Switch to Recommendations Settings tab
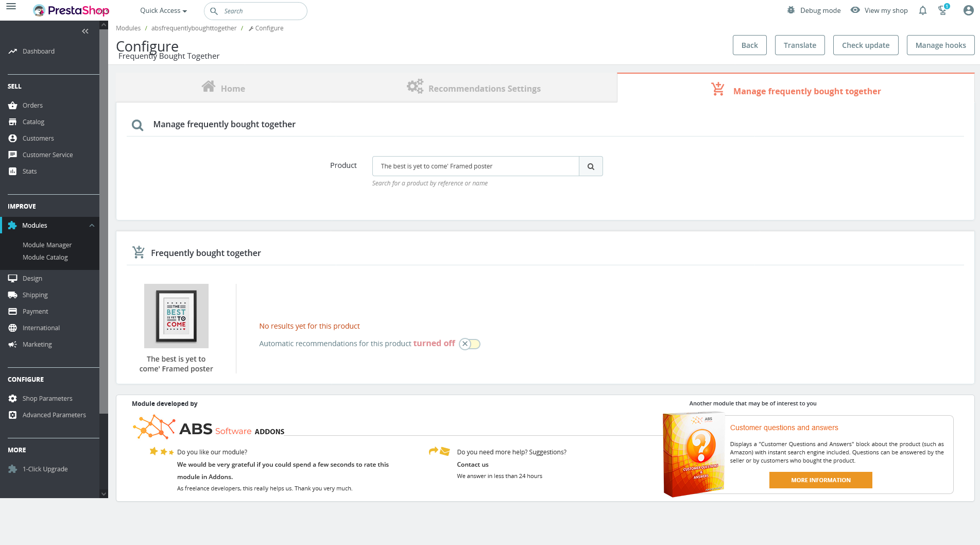Screen dimensions: 980x545 [473, 88]
